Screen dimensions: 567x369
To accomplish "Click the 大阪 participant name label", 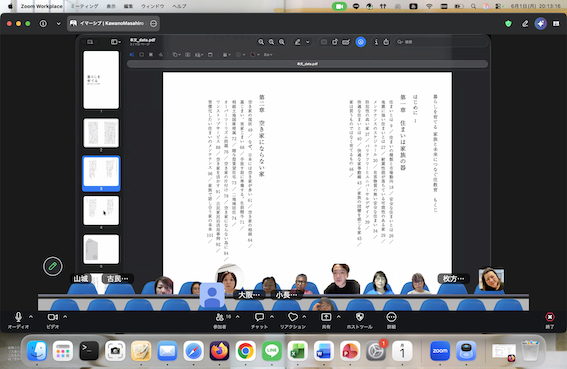I will click(249, 295).
